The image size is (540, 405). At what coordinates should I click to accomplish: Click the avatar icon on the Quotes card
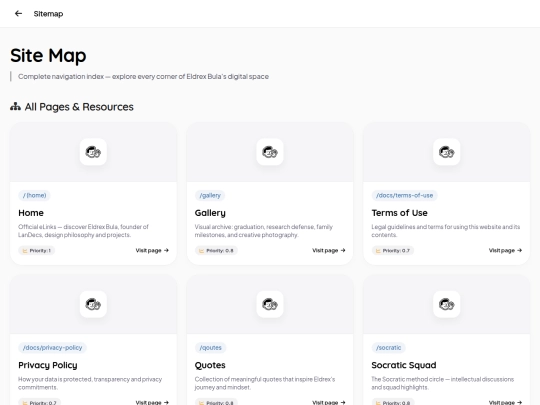click(x=270, y=304)
